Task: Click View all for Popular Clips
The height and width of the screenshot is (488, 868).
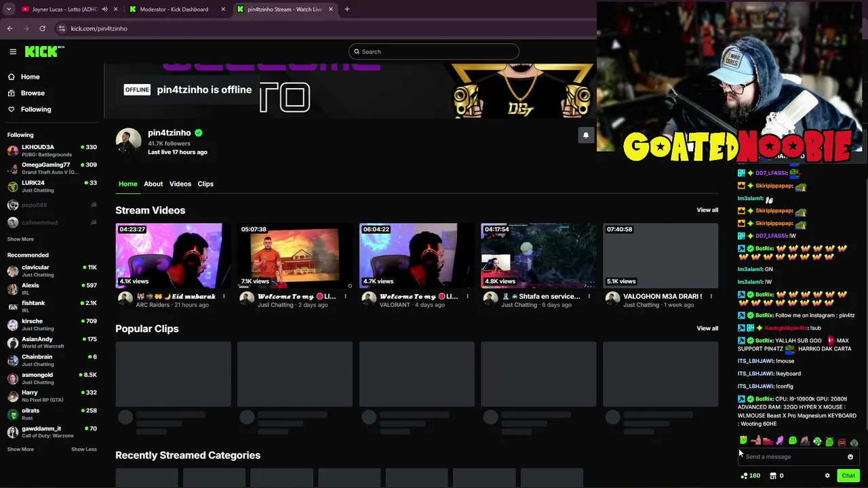Action: 707,329
